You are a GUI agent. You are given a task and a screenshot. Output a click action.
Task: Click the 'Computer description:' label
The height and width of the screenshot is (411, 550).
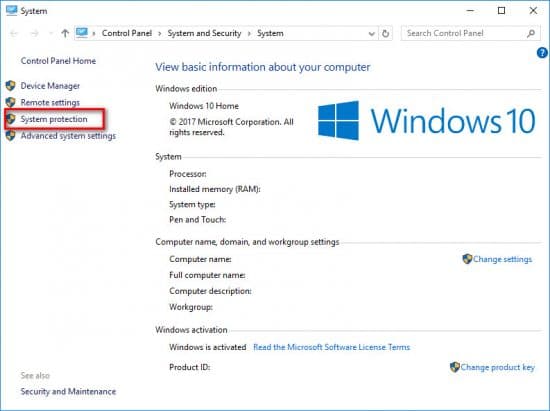[210, 291]
